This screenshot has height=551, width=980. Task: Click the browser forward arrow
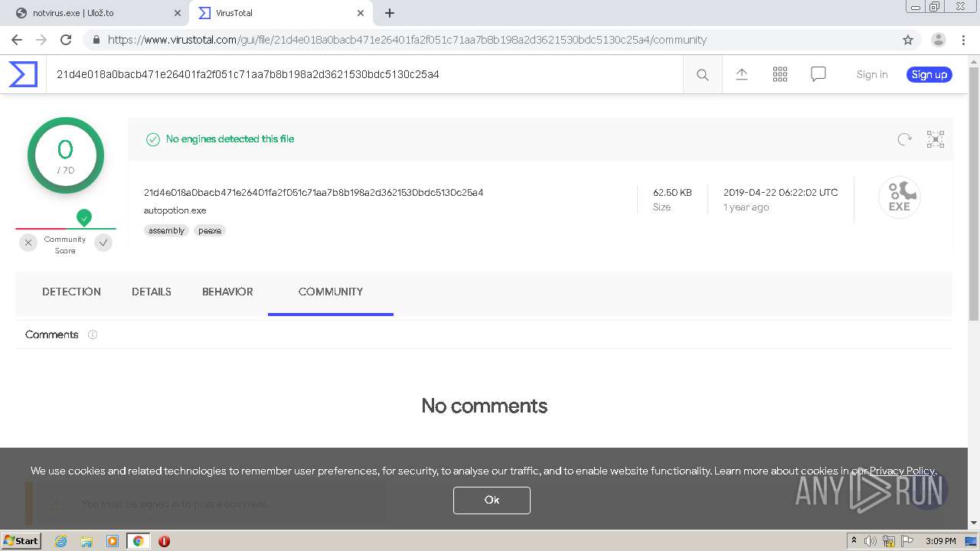point(41,40)
